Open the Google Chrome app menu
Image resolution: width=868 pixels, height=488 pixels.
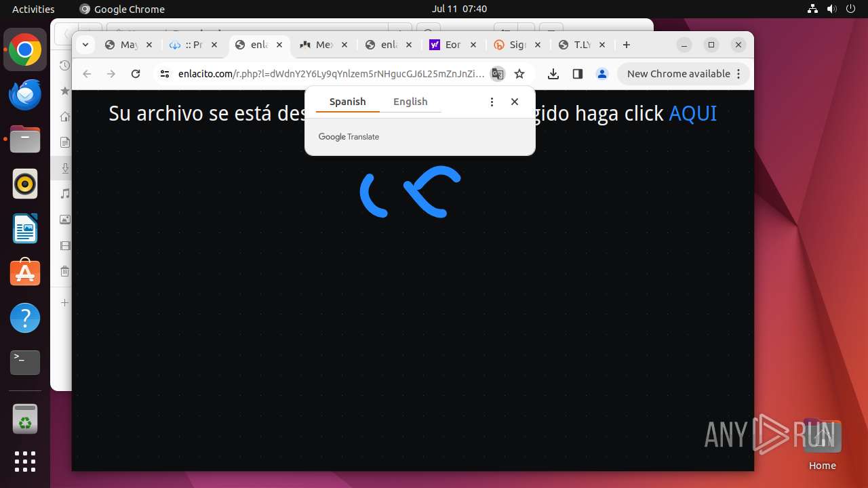(x=122, y=9)
